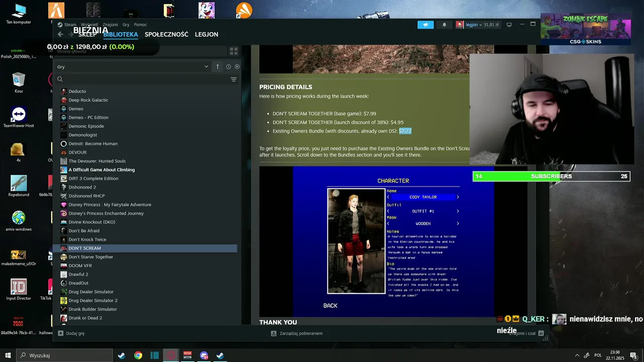Enter Big Picture mode via monitor icon

pyautogui.click(x=509, y=25)
